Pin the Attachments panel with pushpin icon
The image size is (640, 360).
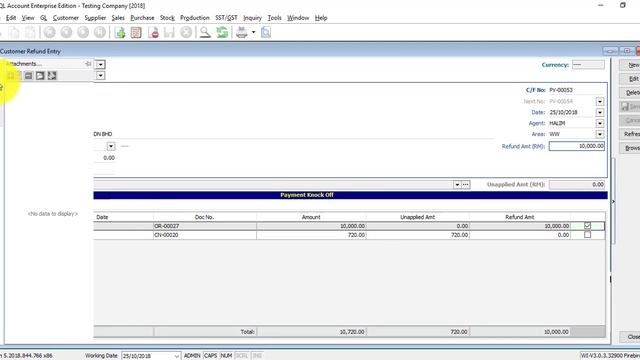click(88, 64)
